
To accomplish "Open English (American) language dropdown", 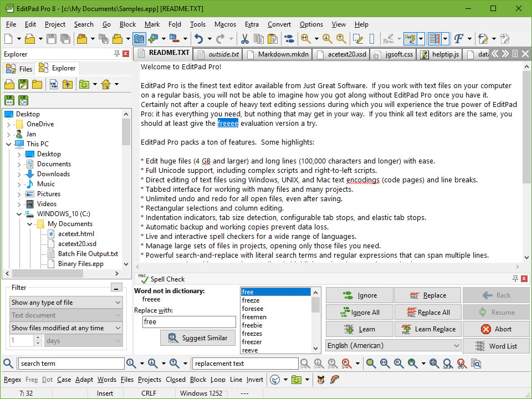I will click(x=393, y=345).
